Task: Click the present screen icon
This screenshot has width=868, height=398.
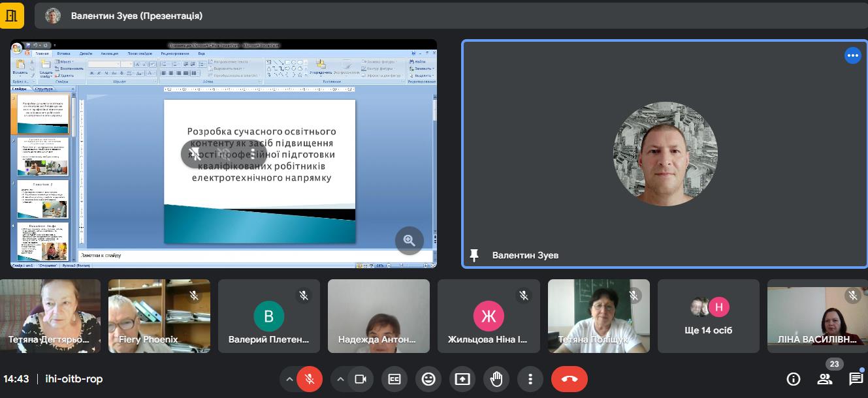Action: (x=462, y=379)
